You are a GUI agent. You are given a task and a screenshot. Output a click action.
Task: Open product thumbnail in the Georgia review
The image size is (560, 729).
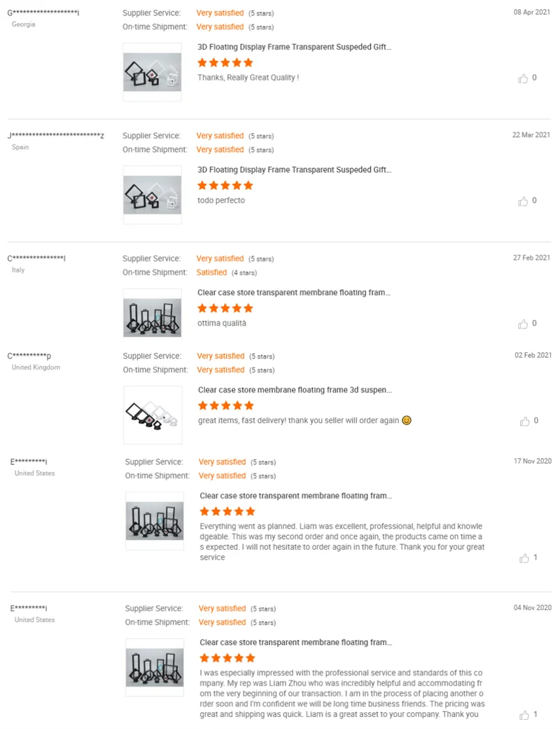(x=152, y=72)
